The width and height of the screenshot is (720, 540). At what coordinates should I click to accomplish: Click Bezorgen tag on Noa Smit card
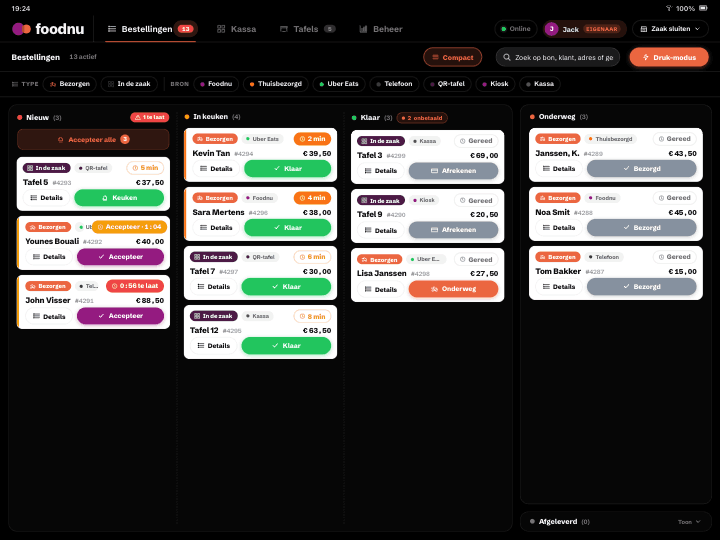pos(558,198)
